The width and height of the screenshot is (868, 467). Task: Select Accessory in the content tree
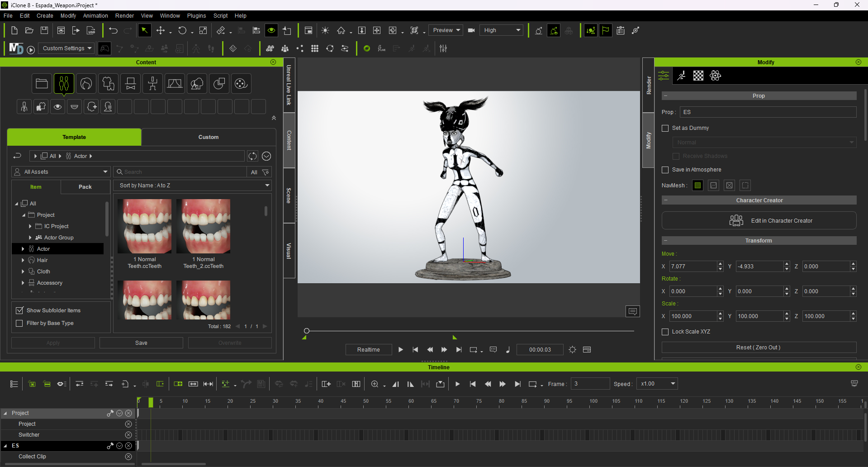[50, 283]
